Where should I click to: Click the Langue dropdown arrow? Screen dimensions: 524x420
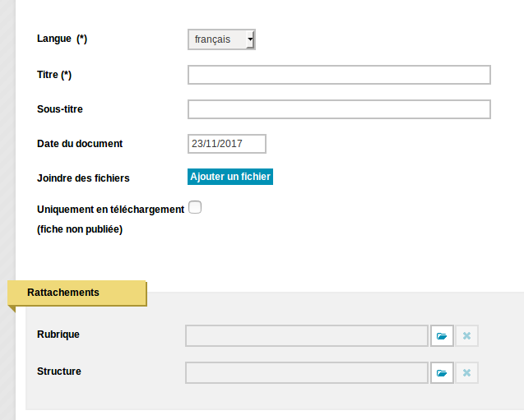(x=250, y=39)
